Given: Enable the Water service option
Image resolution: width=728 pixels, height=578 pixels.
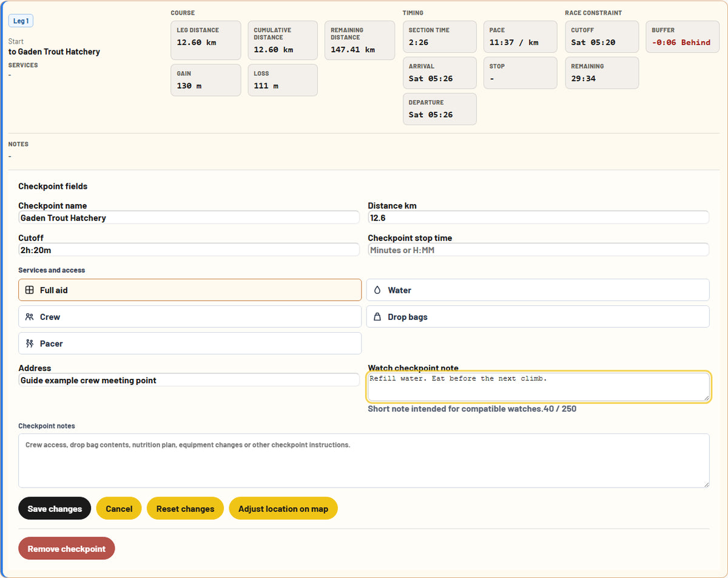Looking at the screenshot, I should [538, 290].
